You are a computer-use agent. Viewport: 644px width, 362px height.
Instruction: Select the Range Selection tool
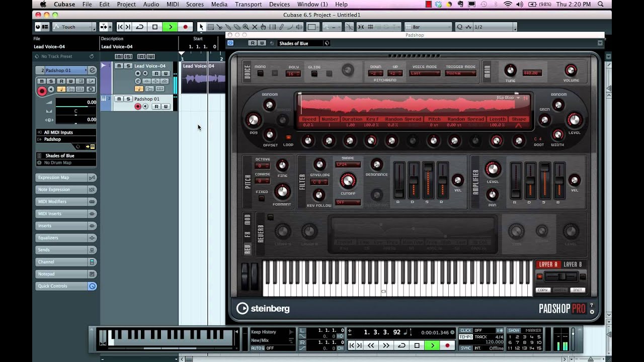pyautogui.click(x=210, y=27)
